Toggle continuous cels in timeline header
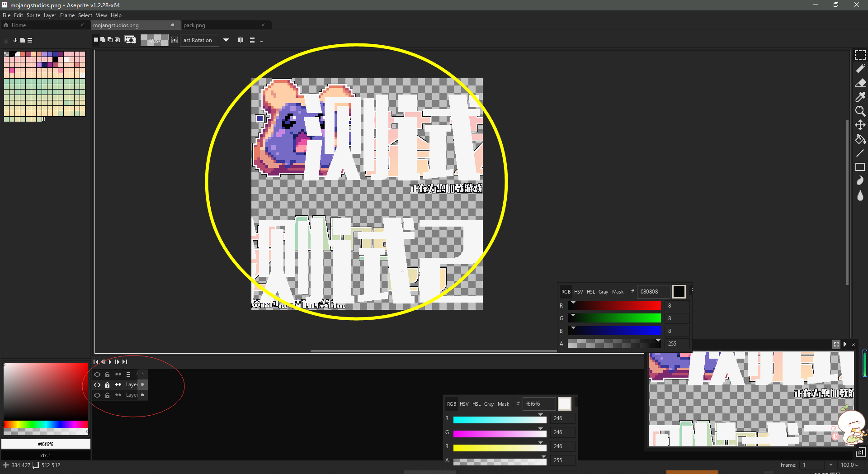Viewport: 868px width, 474px height. pos(118,374)
